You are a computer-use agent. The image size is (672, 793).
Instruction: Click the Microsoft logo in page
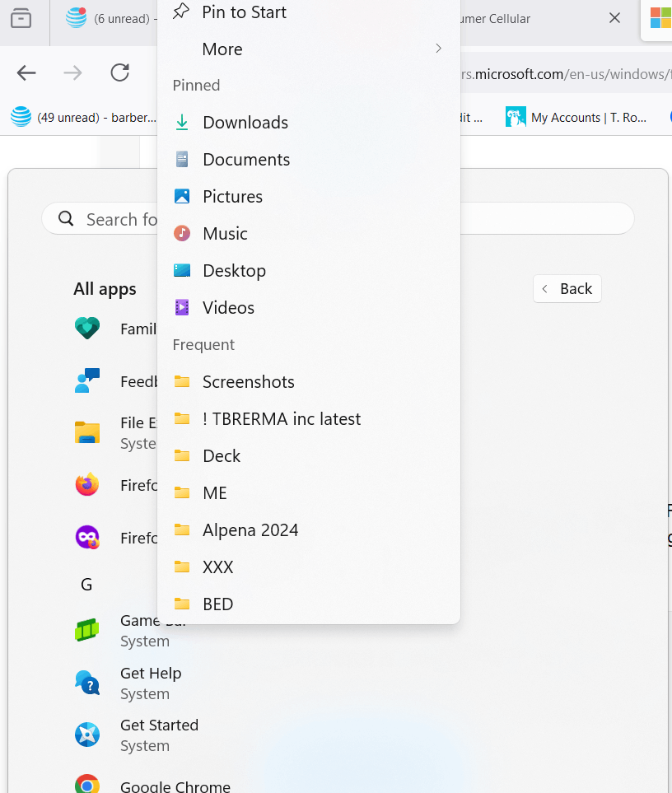coord(660,17)
